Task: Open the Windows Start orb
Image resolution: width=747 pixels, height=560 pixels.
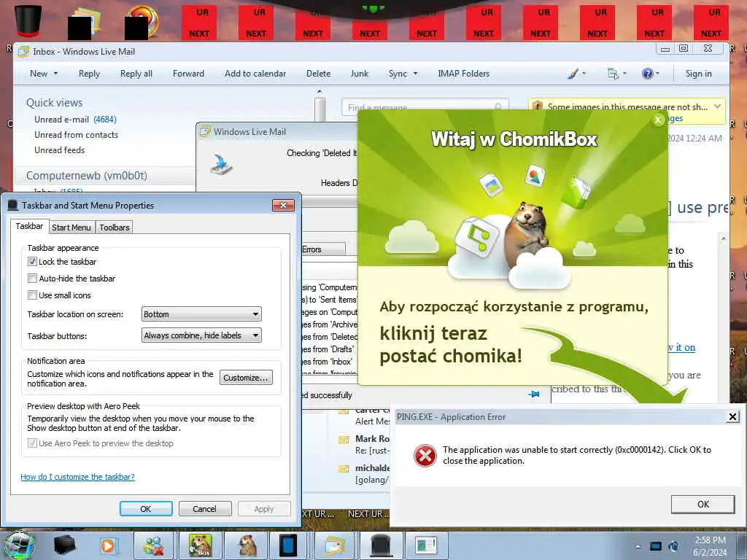Action: 19,545
